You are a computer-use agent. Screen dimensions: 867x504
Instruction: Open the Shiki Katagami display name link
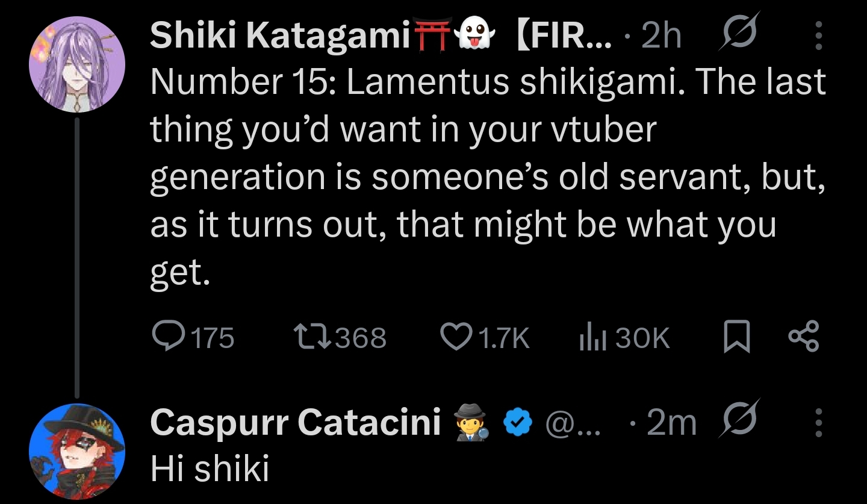pos(279,36)
